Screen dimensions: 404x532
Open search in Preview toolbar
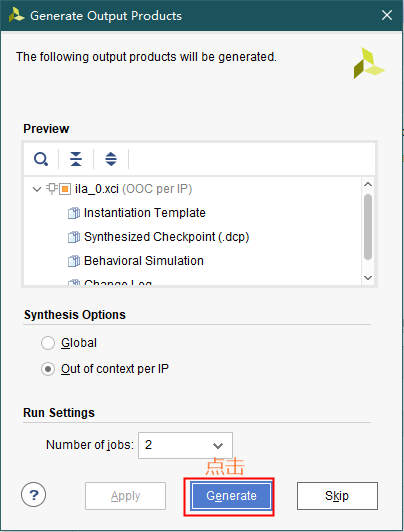pyautogui.click(x=41, y=159)
